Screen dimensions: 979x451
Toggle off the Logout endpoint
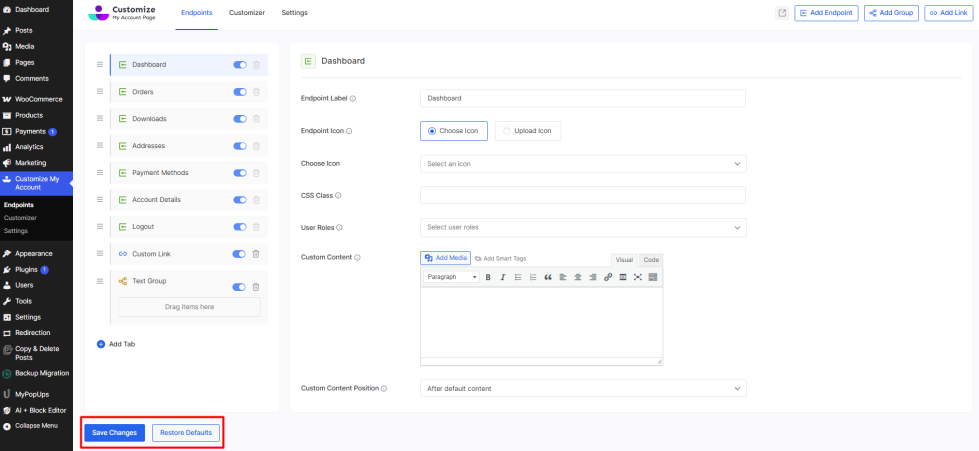pyautogui.click(x=240, y=227)
